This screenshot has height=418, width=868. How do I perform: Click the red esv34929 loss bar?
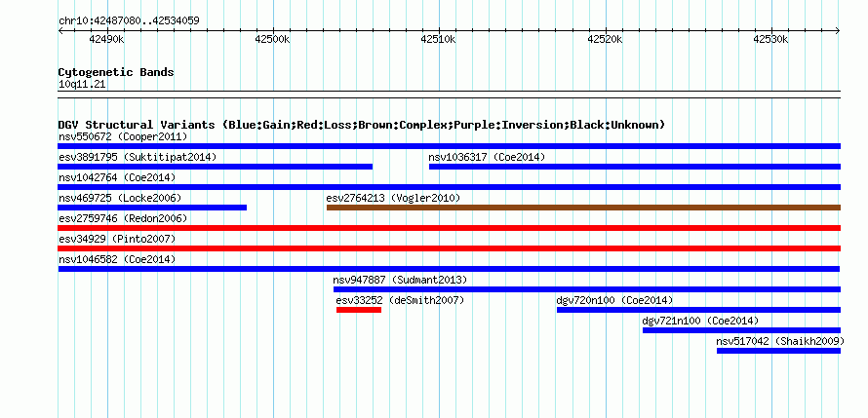click(x=449, y=248)
